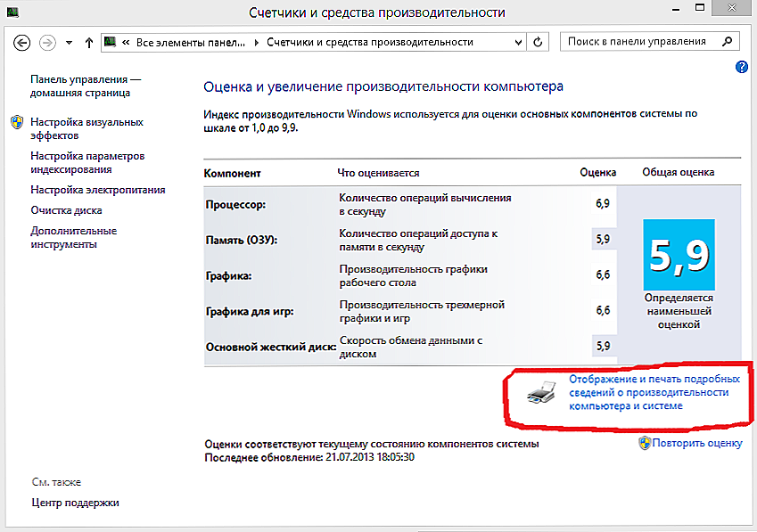This screenshot has height=532, width=757.
Task: Click the heading 'Оценка и увеличение производительности компьютера'
Action: 383,86
